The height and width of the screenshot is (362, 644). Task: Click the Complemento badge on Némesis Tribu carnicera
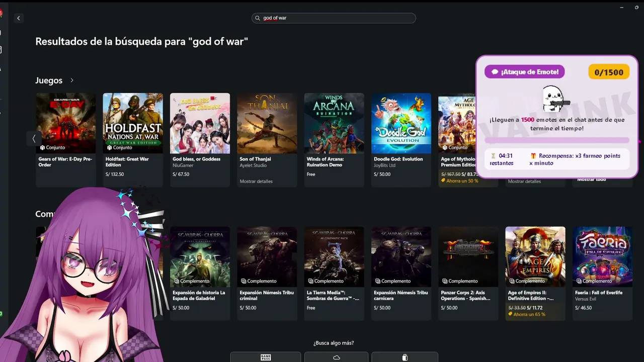(x=393, y=281)
